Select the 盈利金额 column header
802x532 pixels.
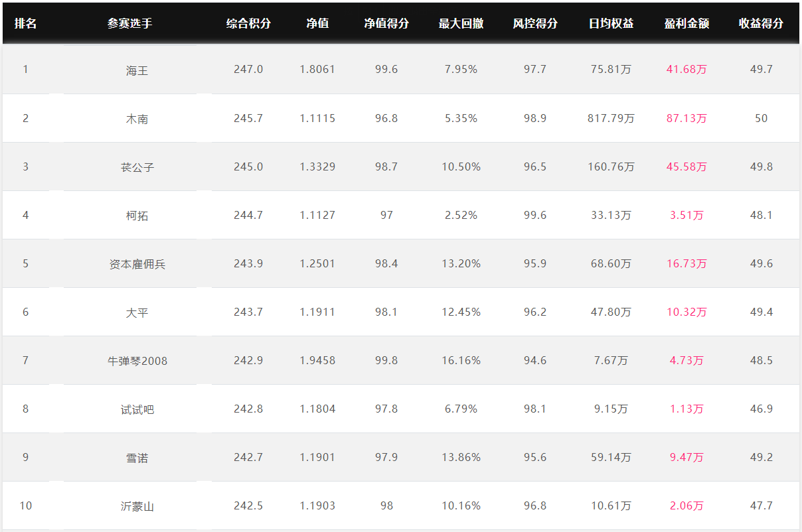[x=686, y=24]
